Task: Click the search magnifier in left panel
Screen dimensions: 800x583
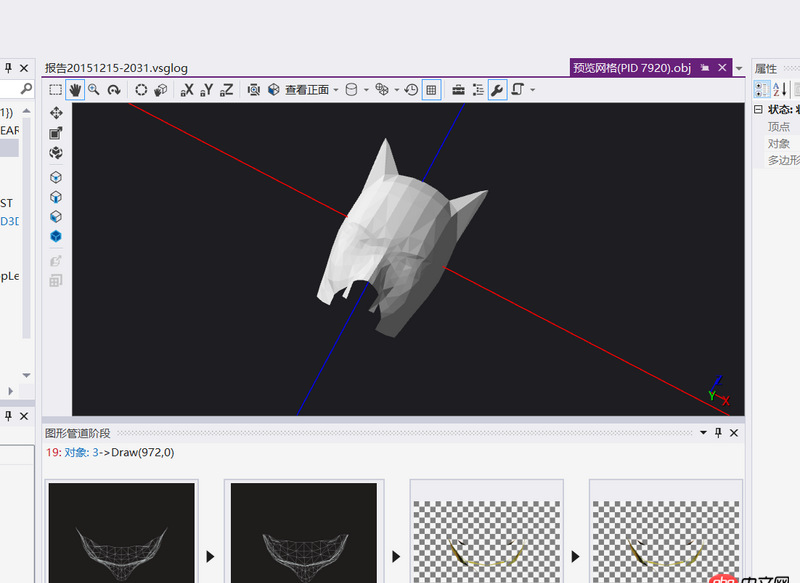Action: coord(26,89)
